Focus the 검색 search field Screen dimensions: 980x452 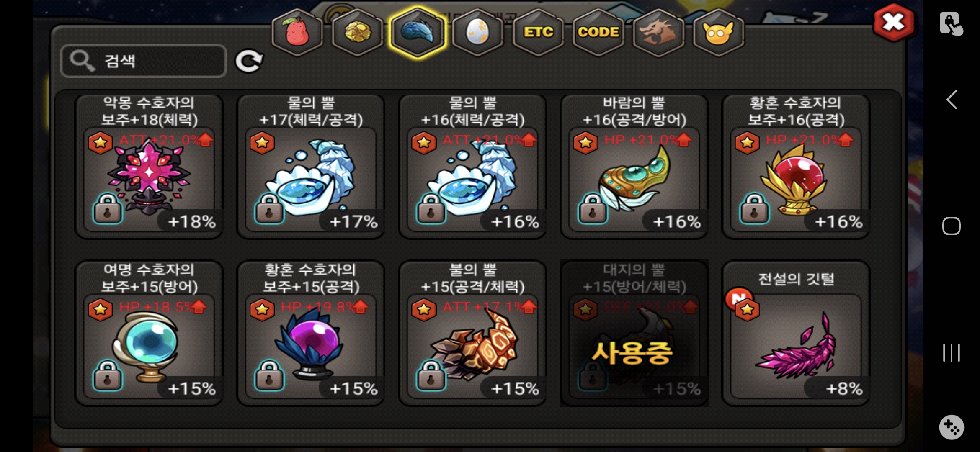coord(144,61)
